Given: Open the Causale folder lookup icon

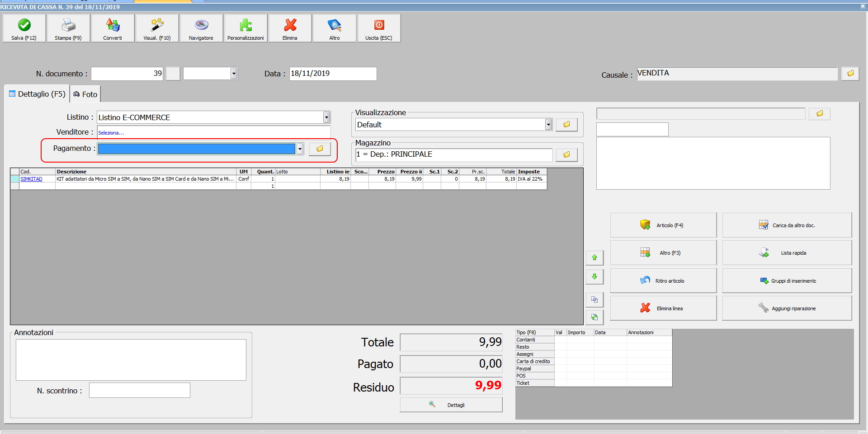Looking at the screenshot, I should [x=850, y=74].
